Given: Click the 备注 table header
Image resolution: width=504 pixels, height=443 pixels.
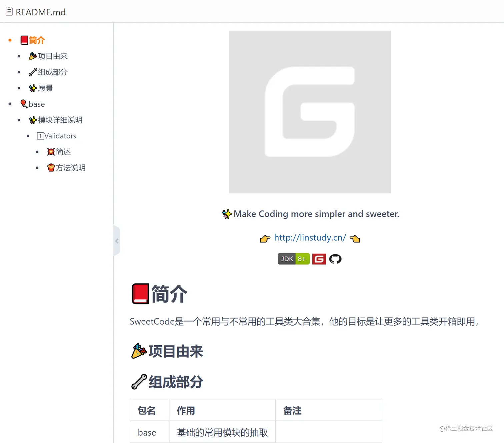Looking at the screenshot, I should click(x=329, y=410).
